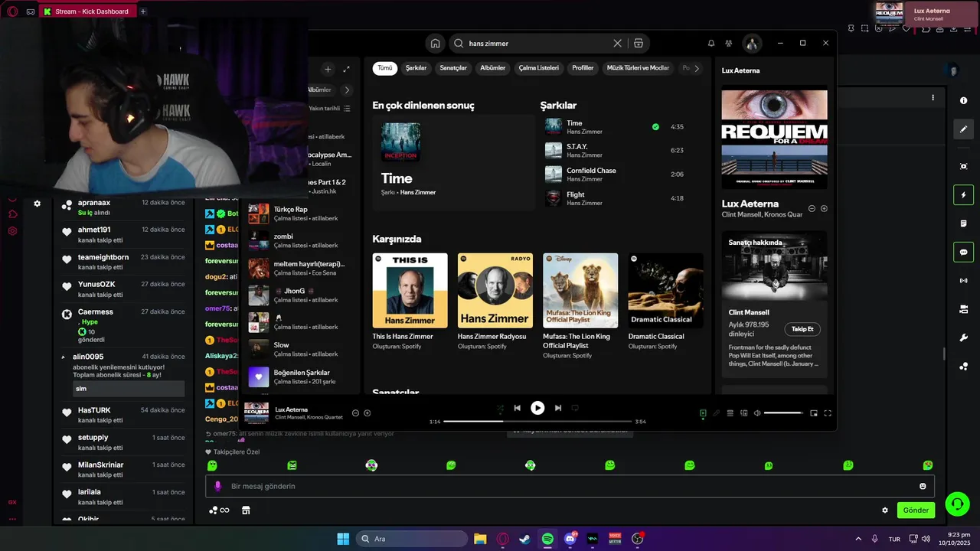Open Hans Zimmer Radyosu card
980x551 pixels.
495,302
